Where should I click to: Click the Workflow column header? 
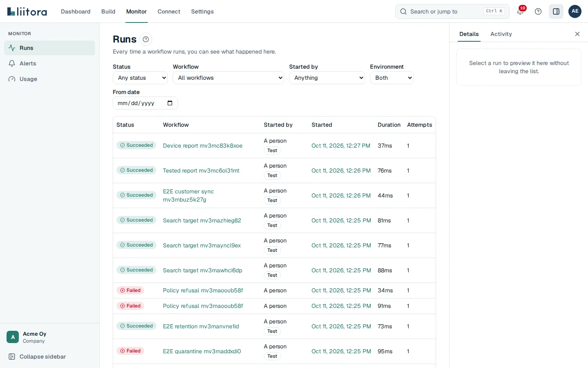176,125
